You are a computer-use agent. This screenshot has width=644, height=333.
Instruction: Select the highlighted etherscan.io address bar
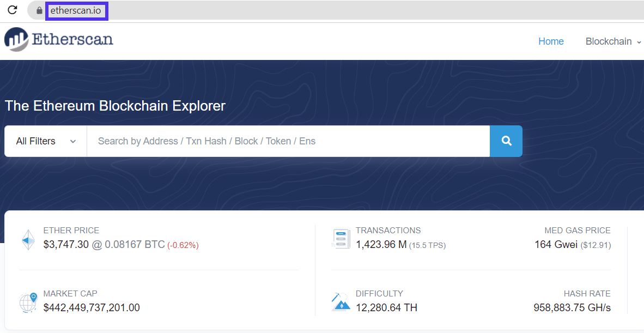click(76, 10)
